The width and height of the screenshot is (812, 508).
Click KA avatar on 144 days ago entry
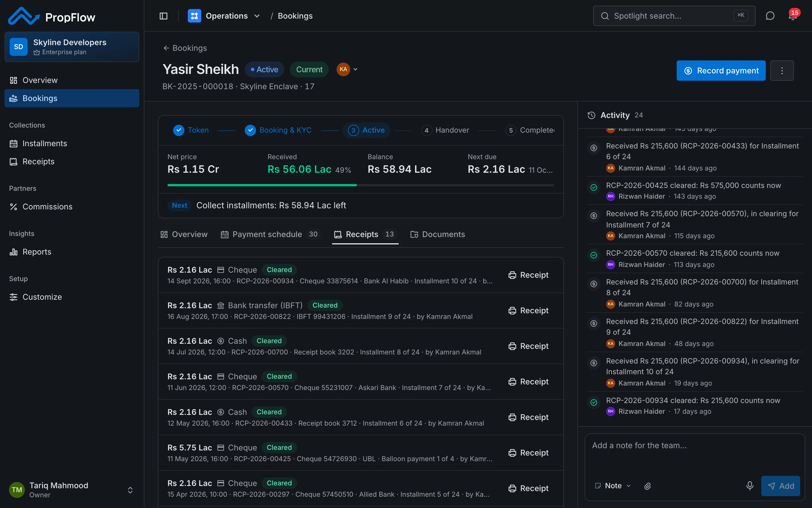[x=610, y=168]
